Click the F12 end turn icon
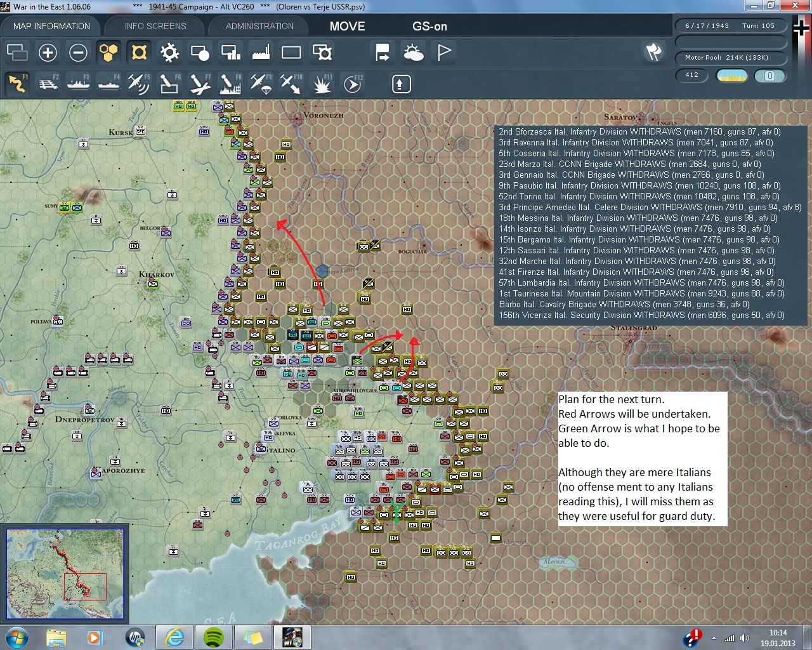 coord(352,83)
